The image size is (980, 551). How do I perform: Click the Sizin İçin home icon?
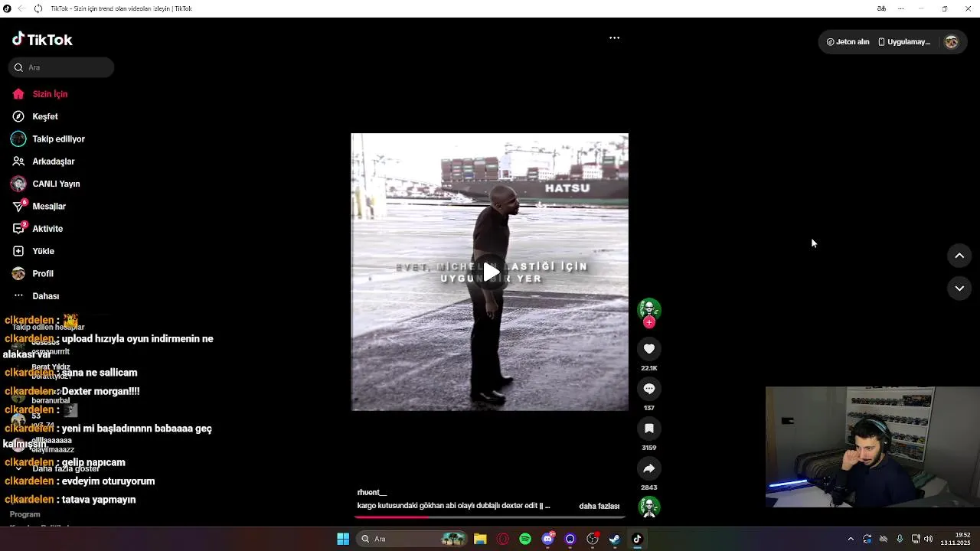click(x=18, y=94)
